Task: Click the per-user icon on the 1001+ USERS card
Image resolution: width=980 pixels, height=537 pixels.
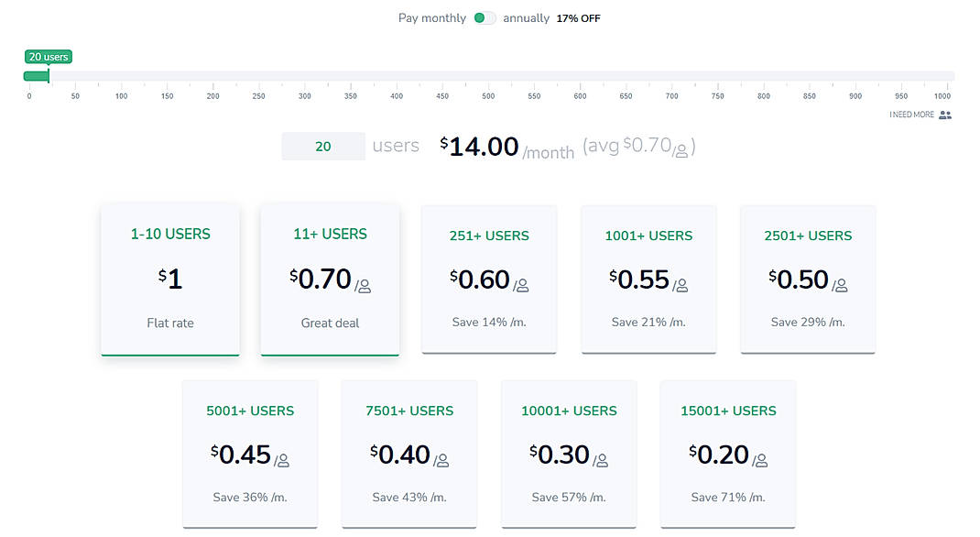Action: 681,285
